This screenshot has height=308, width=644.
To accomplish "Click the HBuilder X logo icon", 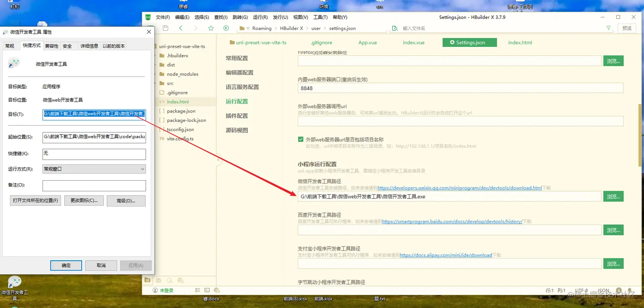I will [x=148, y=17].
